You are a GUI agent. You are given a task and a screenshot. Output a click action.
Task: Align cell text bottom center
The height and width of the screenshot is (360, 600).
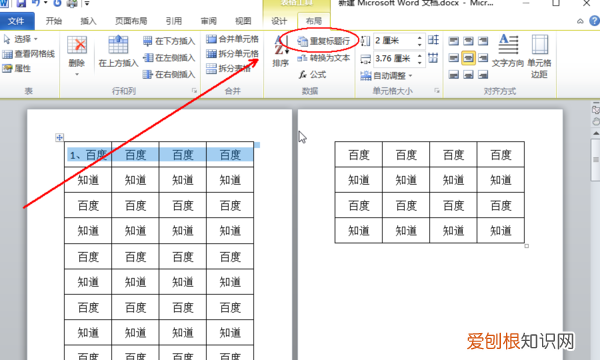tap(468, 74)
